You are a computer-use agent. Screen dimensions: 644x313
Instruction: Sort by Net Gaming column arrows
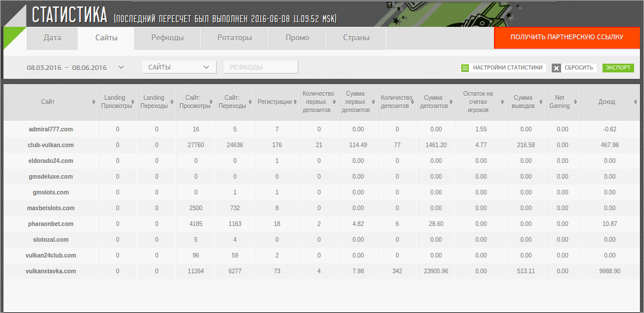click(x=576, y=102)
